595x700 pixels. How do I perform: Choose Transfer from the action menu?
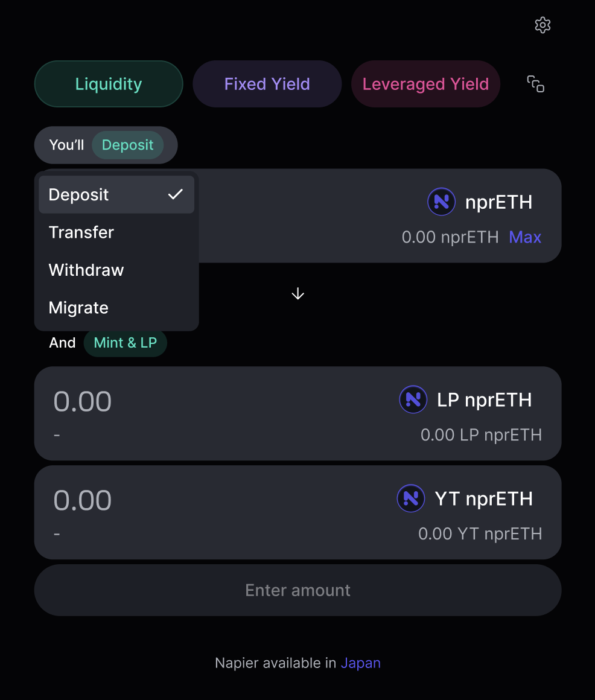click(81, 232)
